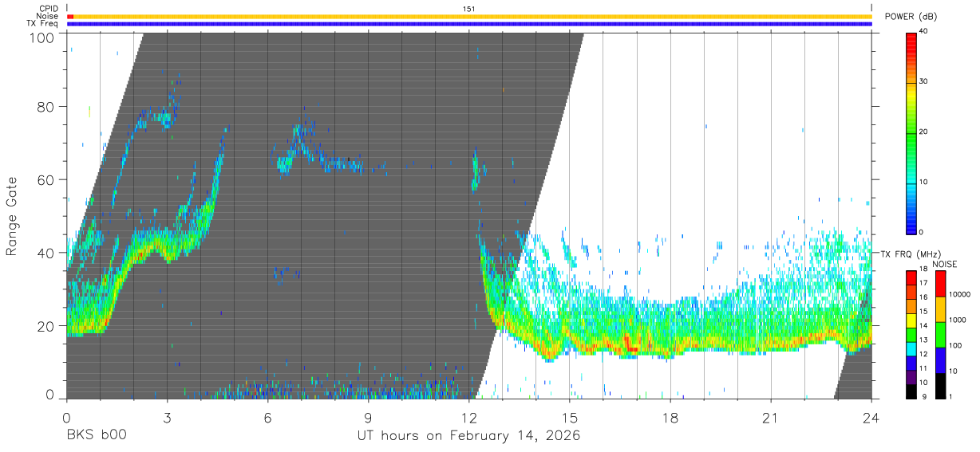Viewport: 980px width, 452px height.
Task: Click the POWER rainbow color bar
Action: [911, 132]
